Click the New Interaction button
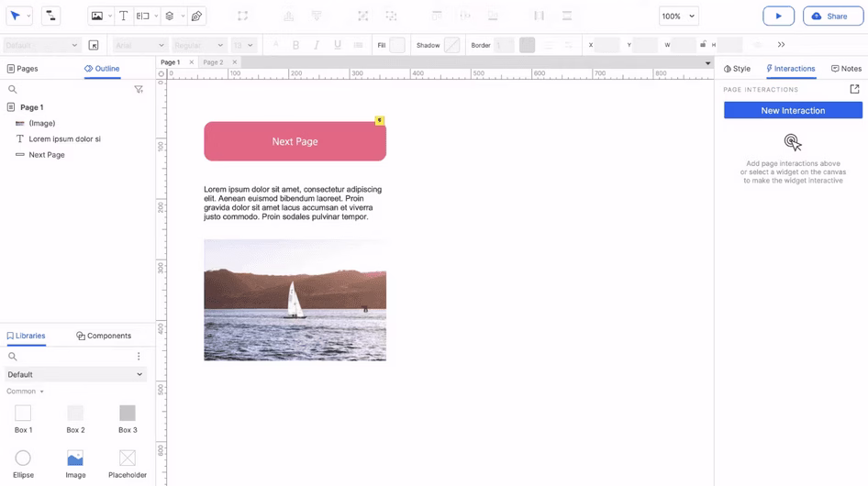Screen dimensions: 868x486 pyautogui.click(x=793, y=111)
